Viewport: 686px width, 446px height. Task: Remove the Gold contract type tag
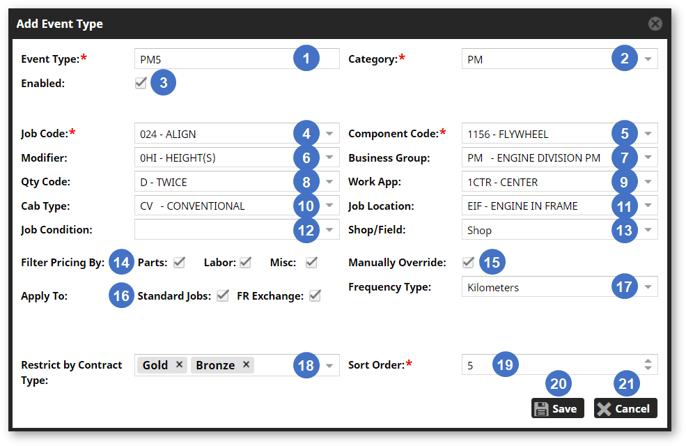coord(179,365)
